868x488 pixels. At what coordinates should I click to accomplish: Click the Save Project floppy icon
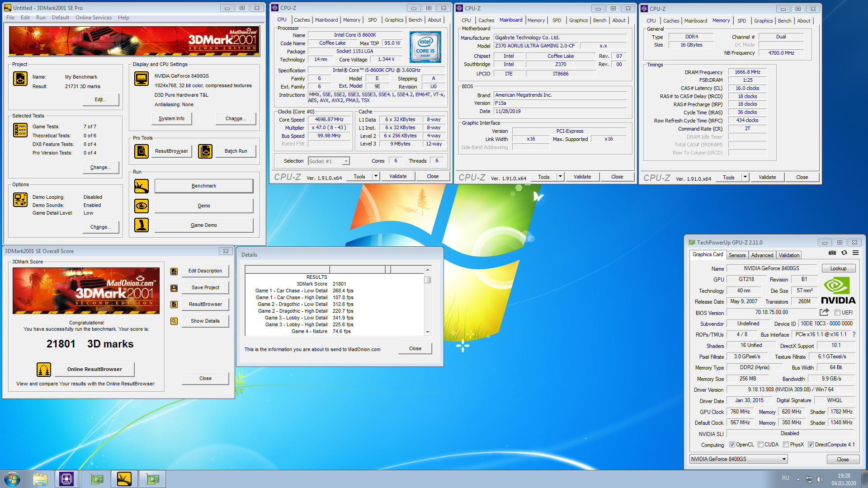174,288
